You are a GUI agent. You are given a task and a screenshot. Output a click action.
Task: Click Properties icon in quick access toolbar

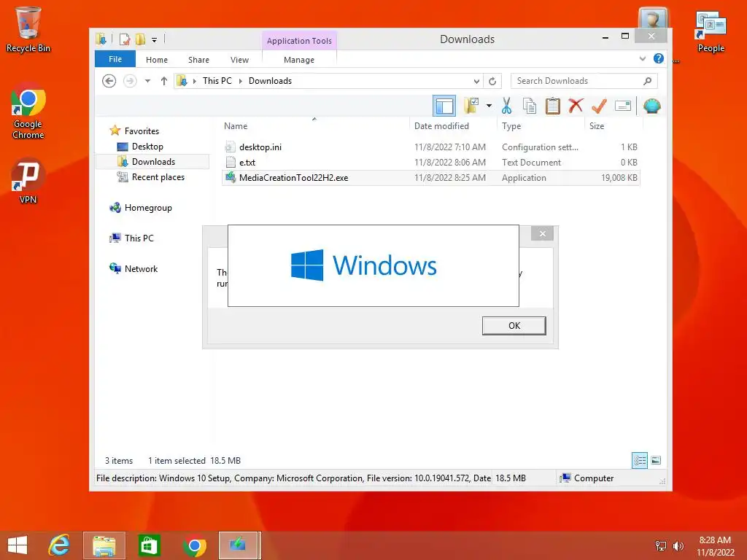pyautogui.click(x=125, y=39)
